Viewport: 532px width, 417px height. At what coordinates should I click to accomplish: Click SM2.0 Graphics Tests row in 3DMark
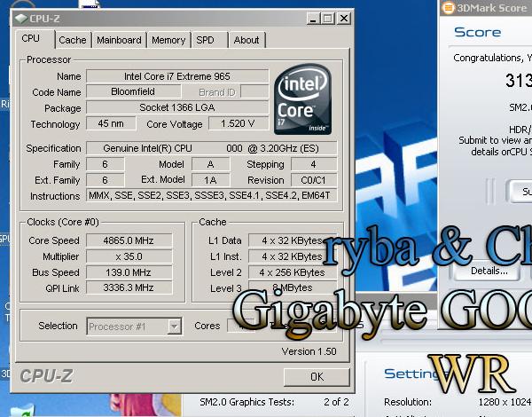[274, 402]
